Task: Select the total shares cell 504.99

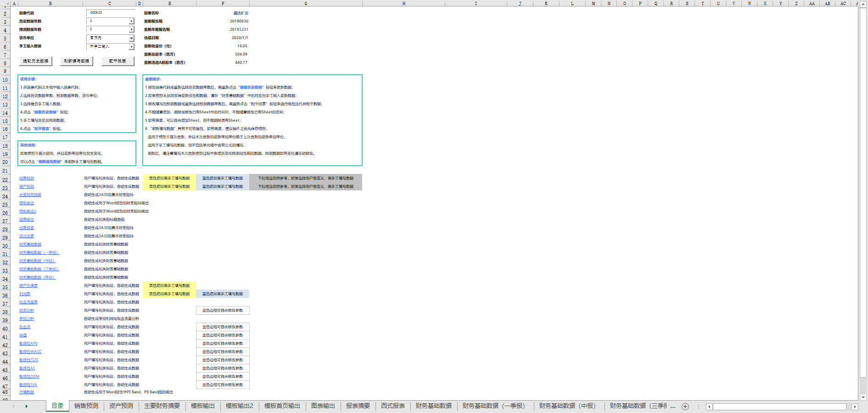Action: 241,54
